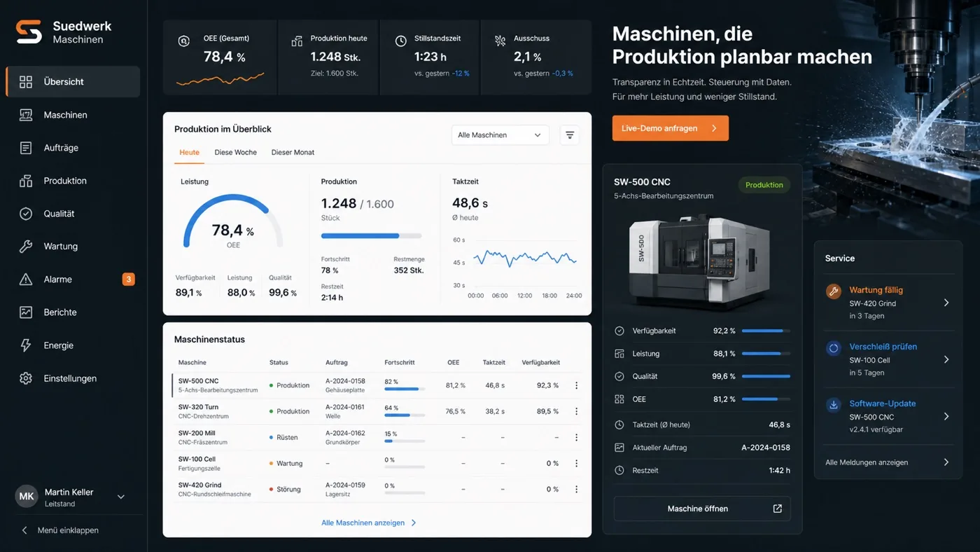Screen dimensions: 980x552
Task: Click the Aktueller Auftrag value A-2024-0158
Action: click(x=766, y=447)
